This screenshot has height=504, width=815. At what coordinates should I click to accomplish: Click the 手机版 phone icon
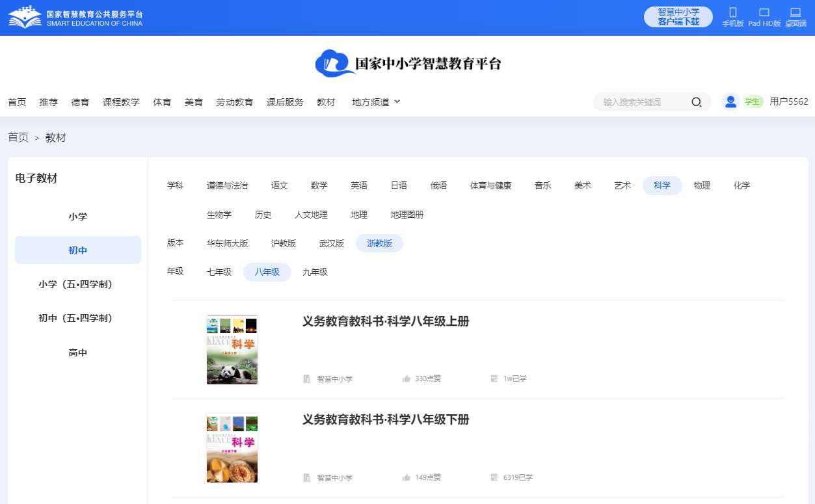coord(732,12)
